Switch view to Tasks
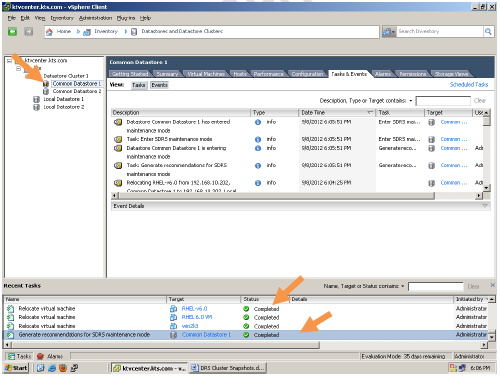The image size is (500, 379). coord(138,85)
